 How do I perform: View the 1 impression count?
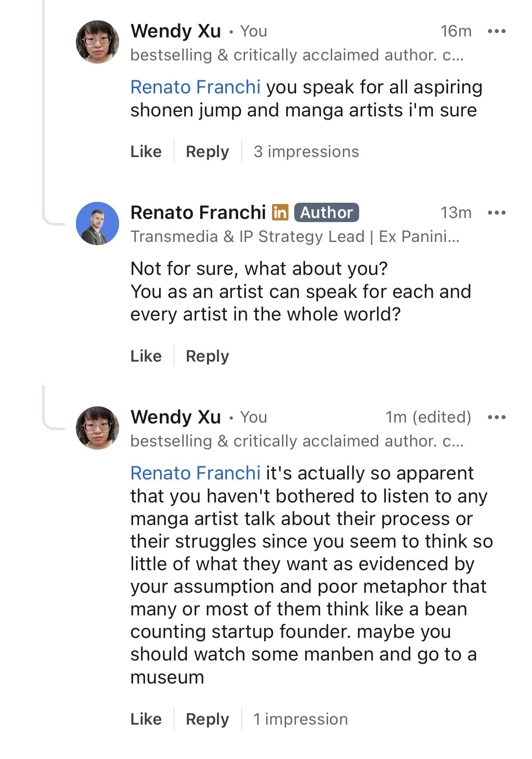[x=301, y=719]
